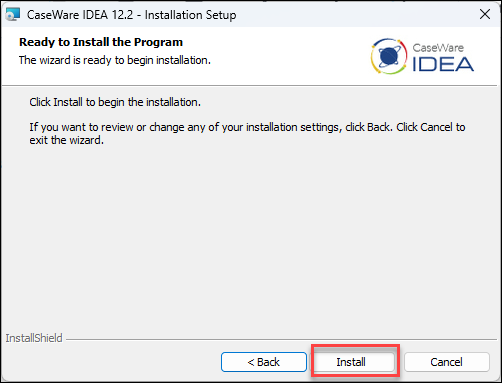Click the InstallShield label

[x=34, y=338]
